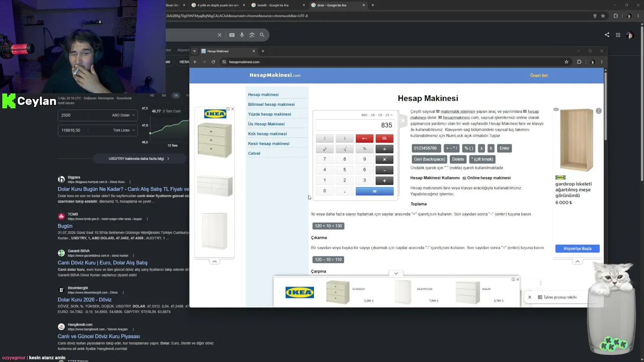Open the Bigpara Dolar Kuru Bugün result
This screenshot has height=362, width=644.
123,189
